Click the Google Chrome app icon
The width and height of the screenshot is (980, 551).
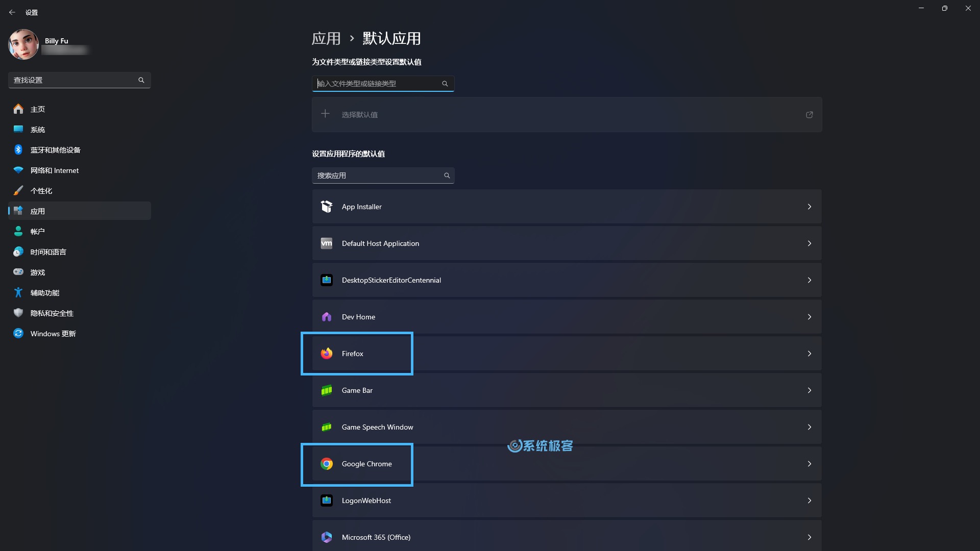point(327,464)
